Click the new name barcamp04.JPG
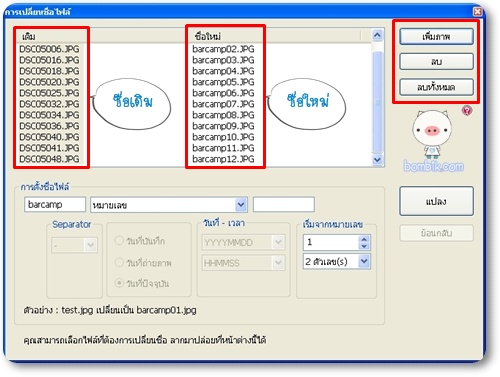The width and height of the screenshot is (500, 377). 223,71
